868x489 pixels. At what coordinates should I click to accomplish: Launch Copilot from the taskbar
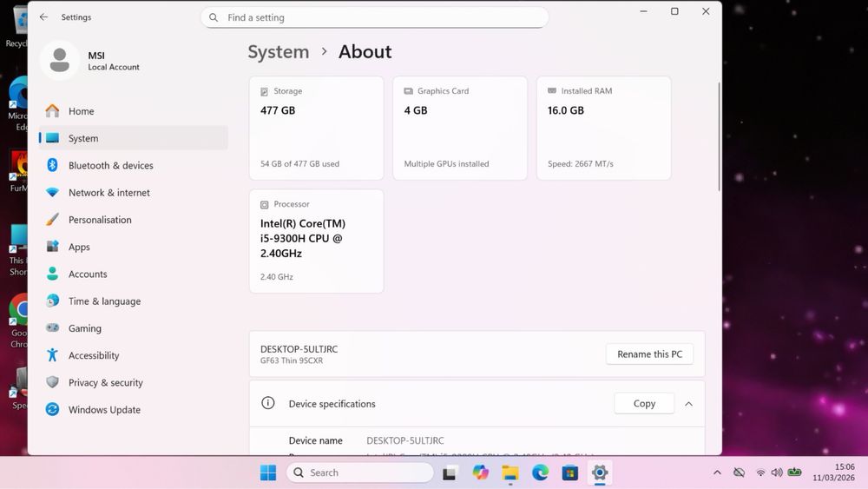[x=481, y=472]
